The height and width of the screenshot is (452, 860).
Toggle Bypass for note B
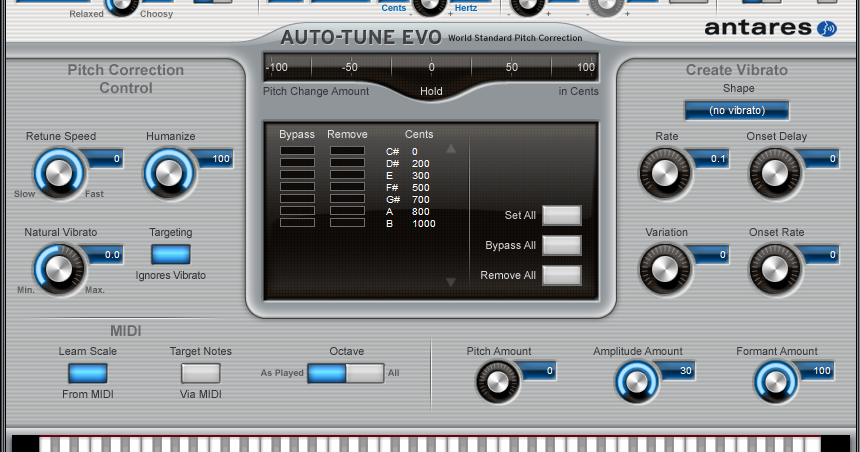[x=297, y=223]
